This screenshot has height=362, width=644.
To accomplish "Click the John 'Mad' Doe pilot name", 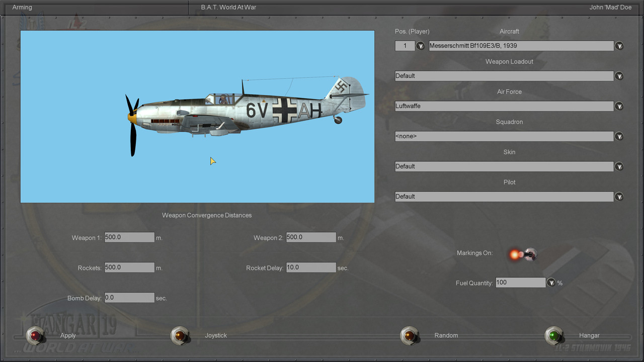I will pyautogui.click(x=611, y=8).
